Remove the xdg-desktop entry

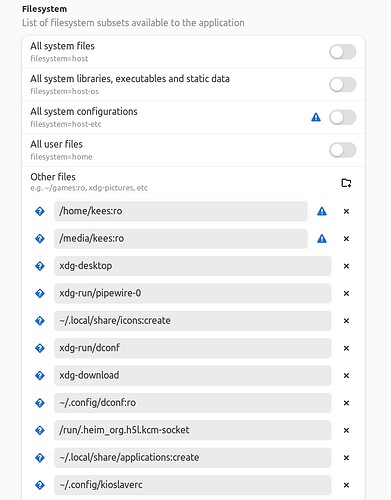346,266
